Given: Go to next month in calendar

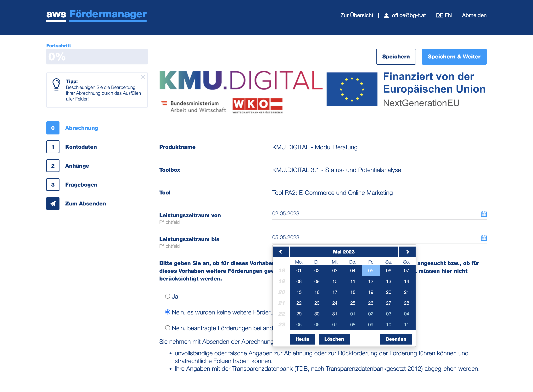Looking at the screenshot, I should pyautogui.click(x=407, y=252).
